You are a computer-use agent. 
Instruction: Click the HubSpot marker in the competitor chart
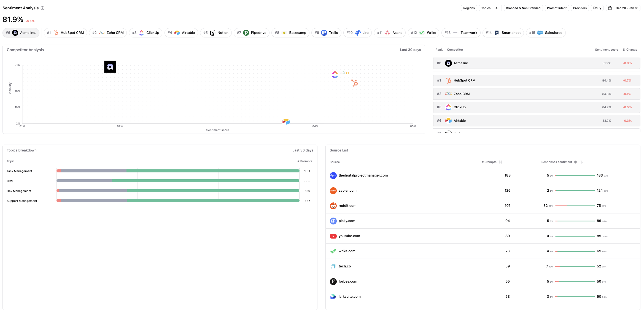(x=354, y=83)
